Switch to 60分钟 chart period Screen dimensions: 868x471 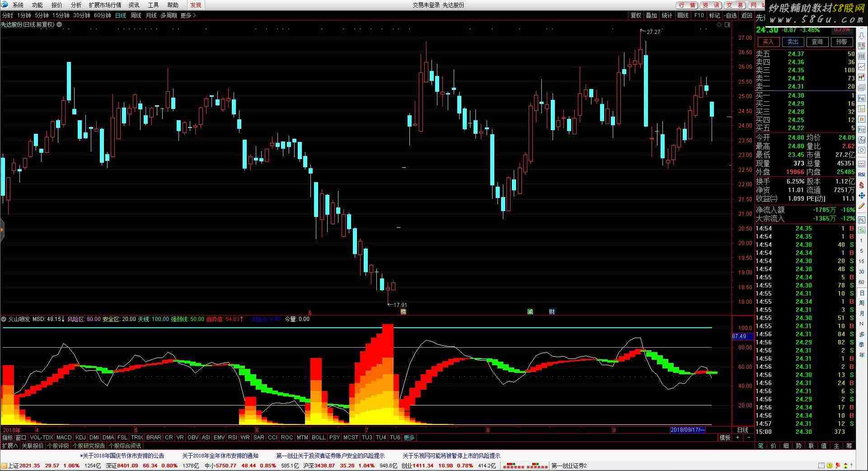click(102, 15)
